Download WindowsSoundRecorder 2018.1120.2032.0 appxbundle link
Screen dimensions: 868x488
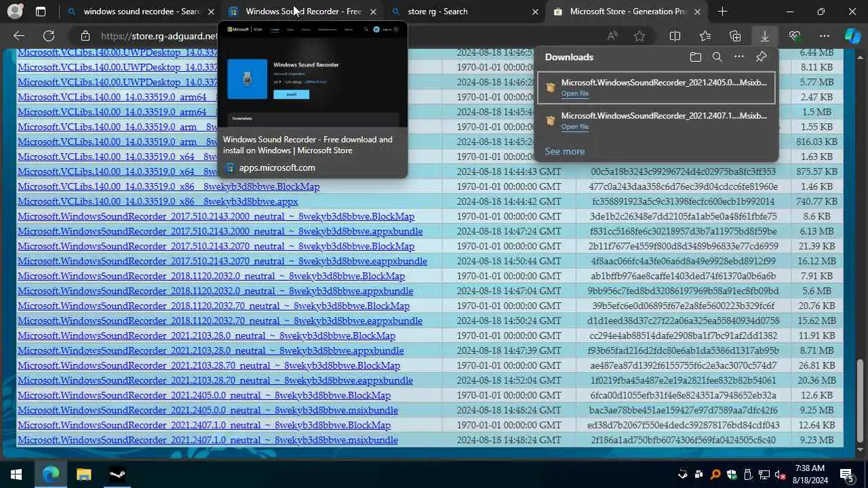coord(215,291)
